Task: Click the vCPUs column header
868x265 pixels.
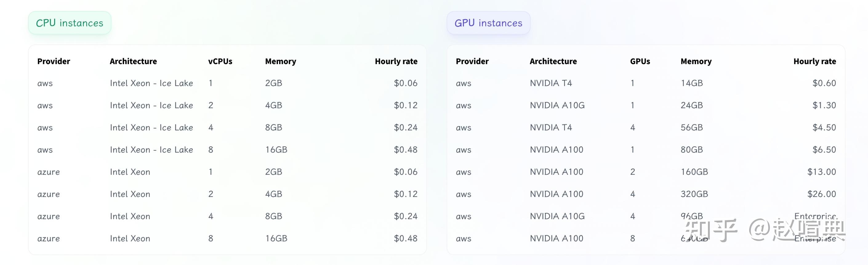Action: click(x=220, y=61)
